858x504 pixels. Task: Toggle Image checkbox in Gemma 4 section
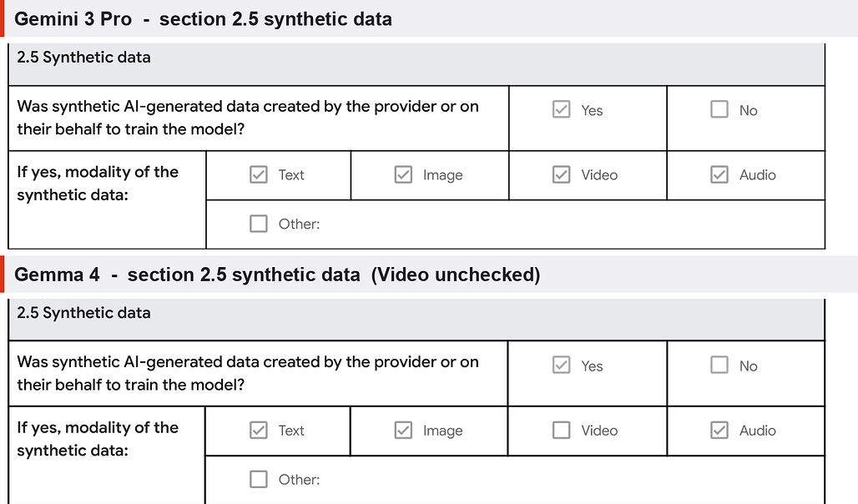pyautogui.click(x=403, y=430)
